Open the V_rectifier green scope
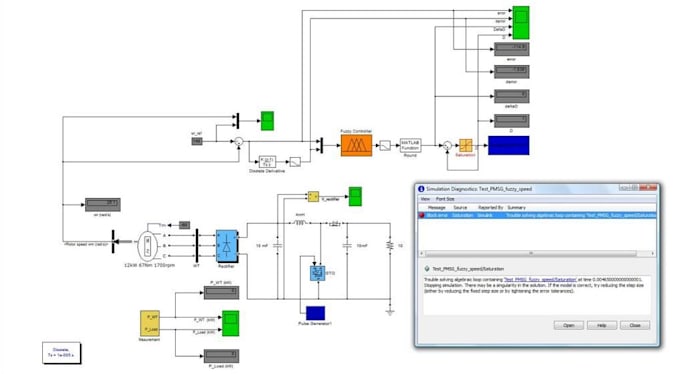The height and width of the screenshot is (374, 680). (x=355, y=197)
